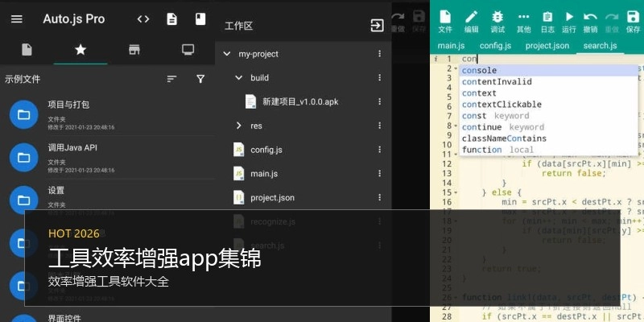This screenshot has width=644, height=322.
Task: Collapse code fold arrow on line 15
Action: [x=456, y=192]
